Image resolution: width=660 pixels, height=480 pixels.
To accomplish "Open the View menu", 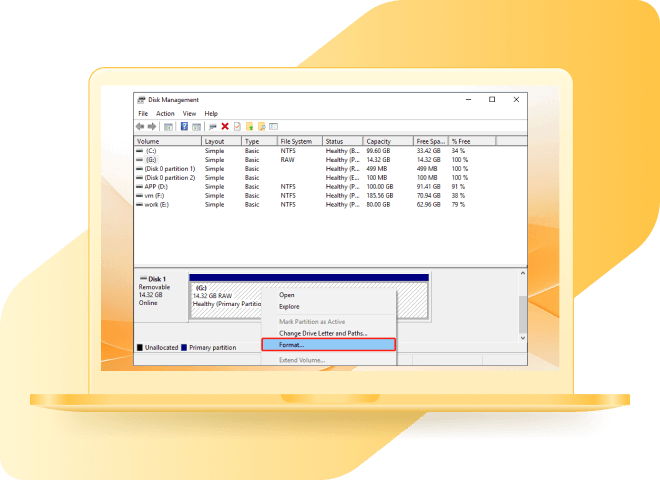I will (x=189, y=113).
